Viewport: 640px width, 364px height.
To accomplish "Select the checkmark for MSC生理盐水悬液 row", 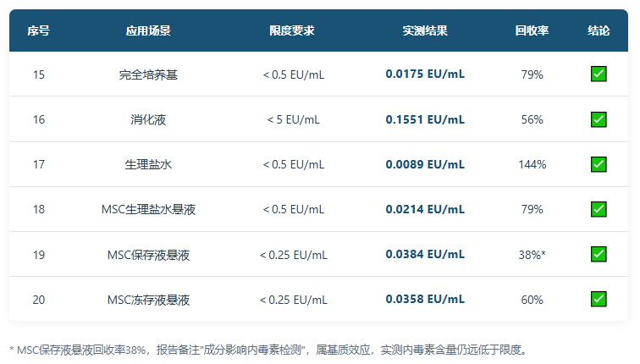I will click(599, 209).
